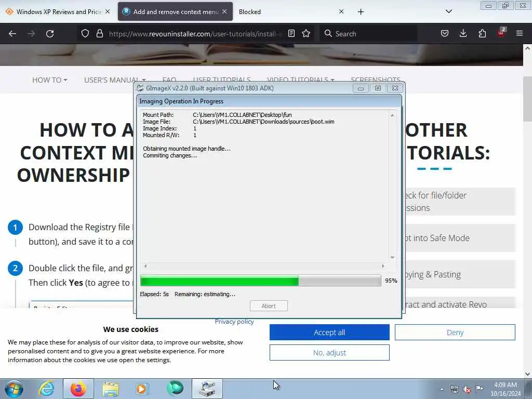Click the URL address field

[x=195, y=34]
